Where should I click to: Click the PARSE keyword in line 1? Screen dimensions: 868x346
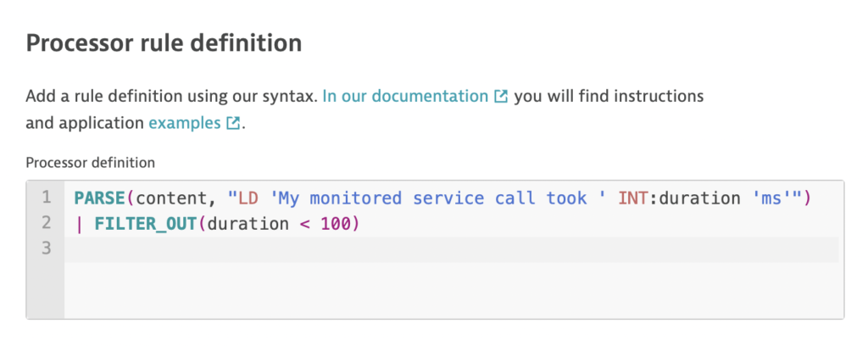click(100, 198)
